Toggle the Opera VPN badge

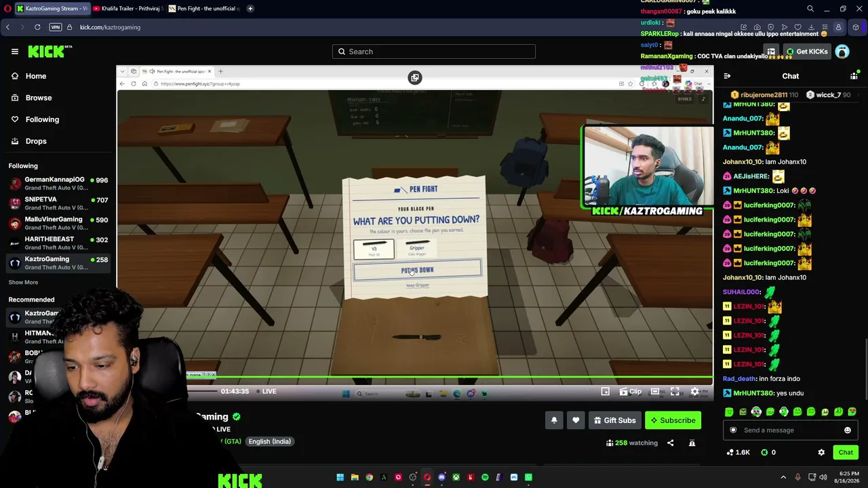click(x=56, y=27)
